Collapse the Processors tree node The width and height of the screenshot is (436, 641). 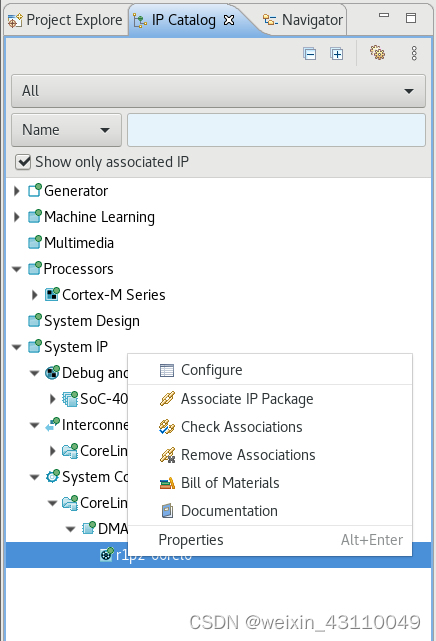click(16, 269)
